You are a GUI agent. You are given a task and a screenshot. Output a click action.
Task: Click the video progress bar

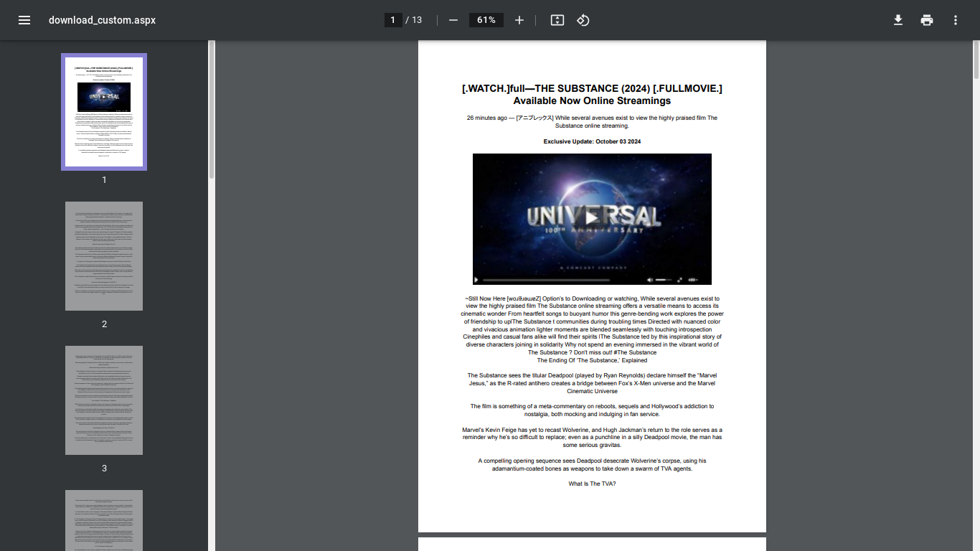546,280
